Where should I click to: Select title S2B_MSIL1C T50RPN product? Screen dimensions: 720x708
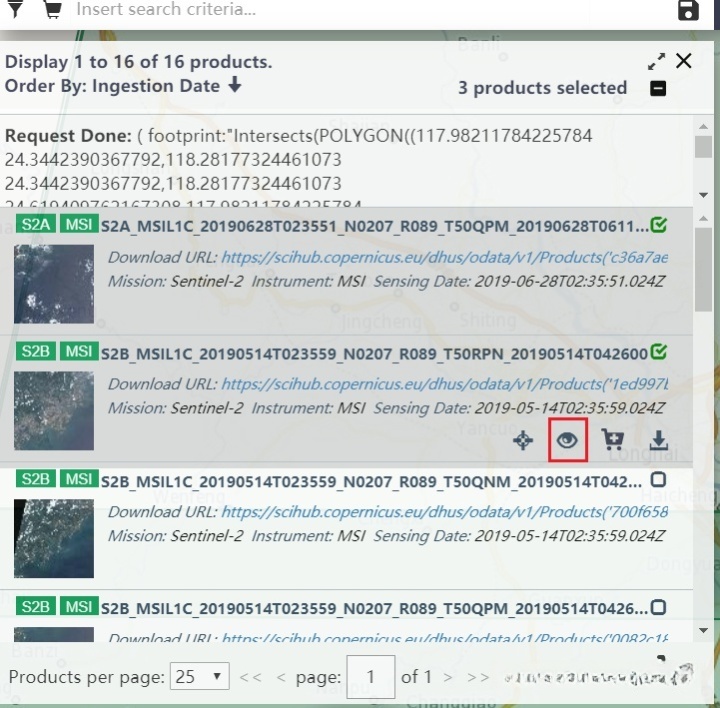click(x=374, y=354)
